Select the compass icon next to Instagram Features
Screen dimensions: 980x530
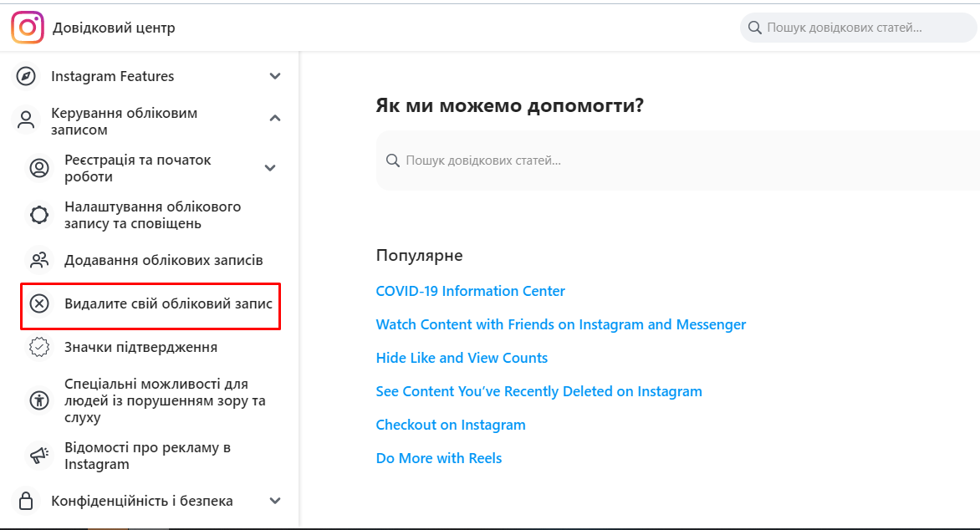25,76
